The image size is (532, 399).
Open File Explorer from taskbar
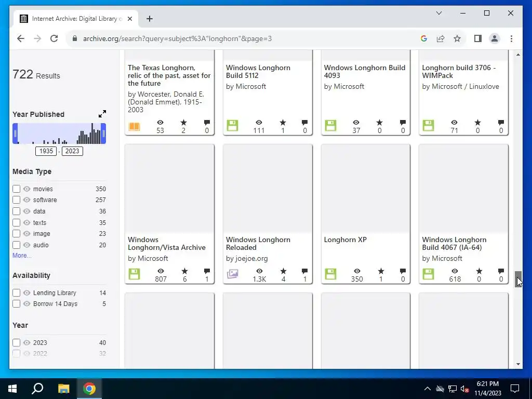(x=63, y=389)
